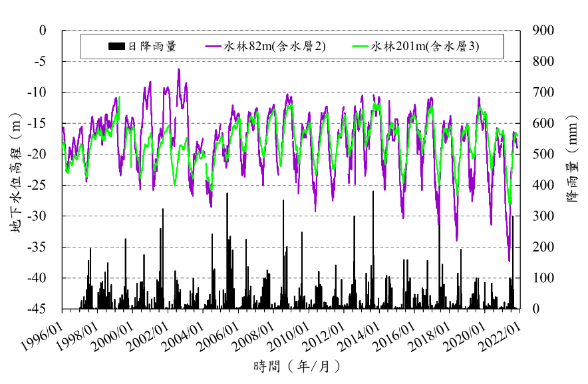Screen dimensions: 588x384
Task: Click the bottommost dashed gridline of the chart
Action: [291, 278]
